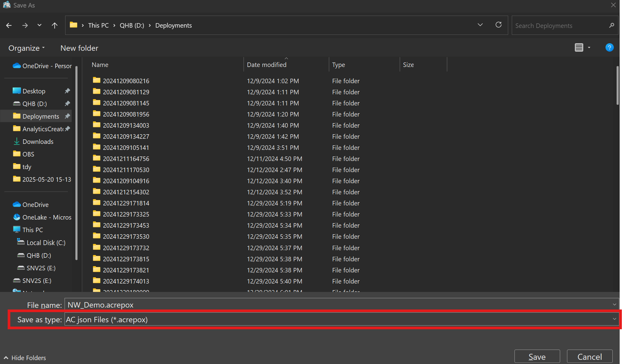Click the folder icon of 20241209080216
Screen dimensions: 622x364
point(96,80)
